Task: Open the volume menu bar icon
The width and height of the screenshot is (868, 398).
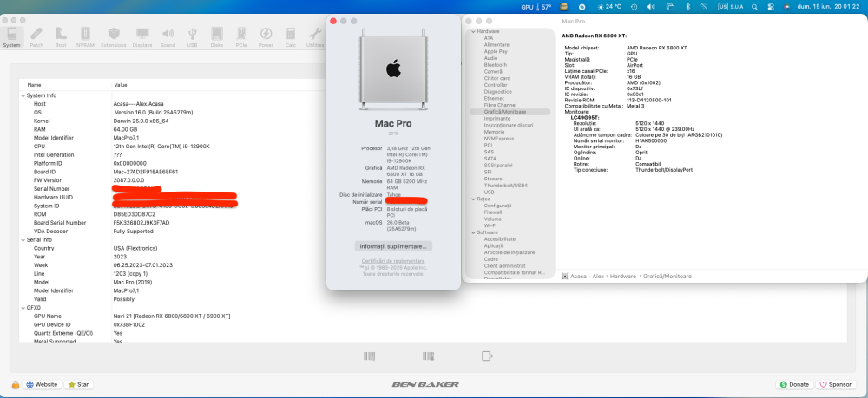Action: point(650,7)
